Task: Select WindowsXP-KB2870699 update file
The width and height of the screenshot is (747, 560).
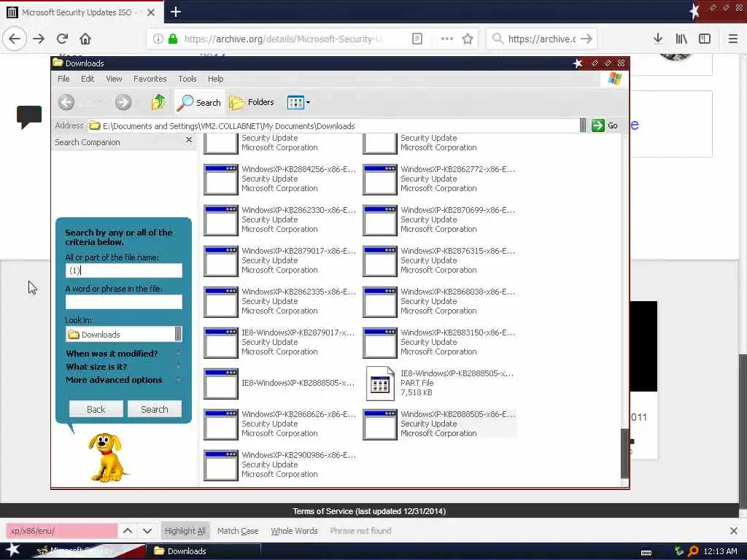Action: coord(438,219)
